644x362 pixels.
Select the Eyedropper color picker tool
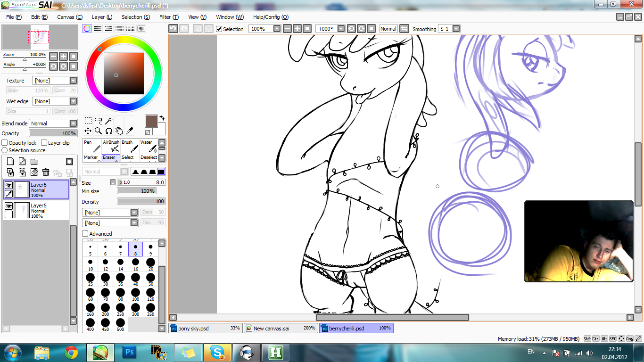(130, 131)
